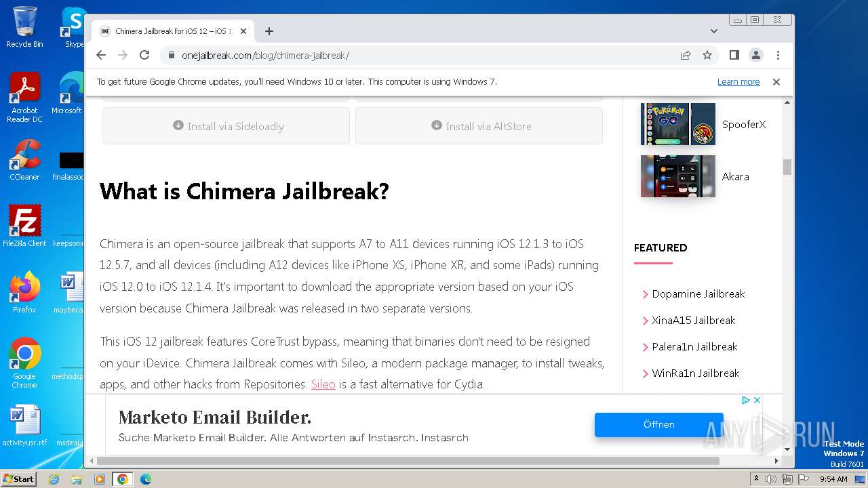868x488 pixels.
Task: Share this page via share icon
Action: pyautogui.click(x=686, y=55)
